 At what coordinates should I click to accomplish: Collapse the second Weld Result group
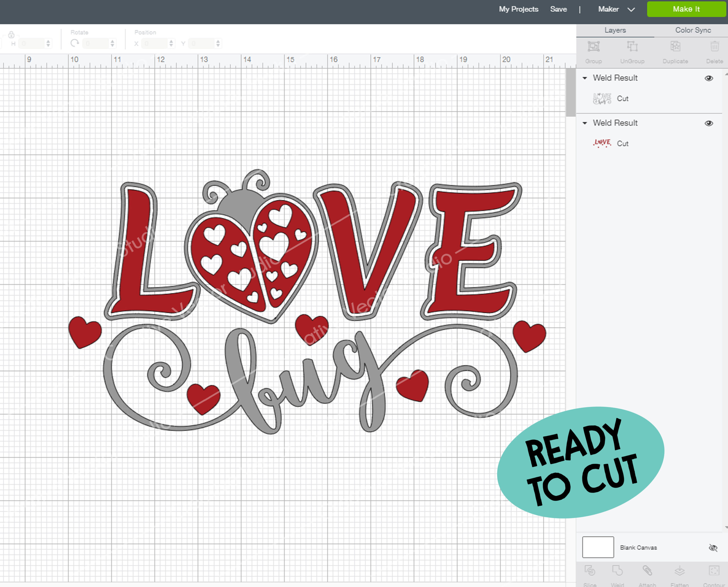pyautogui.click(x=585, y=123)
